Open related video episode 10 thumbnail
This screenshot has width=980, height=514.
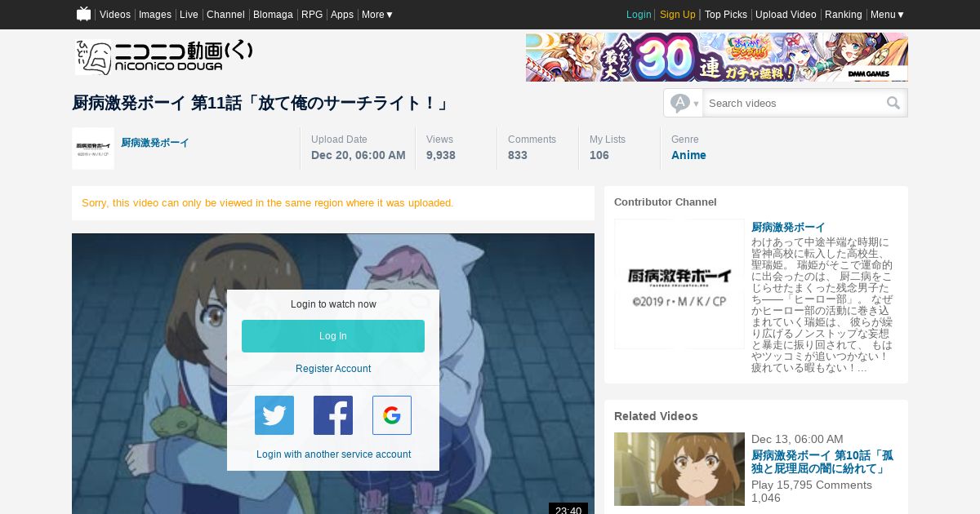tap(679, 469)
